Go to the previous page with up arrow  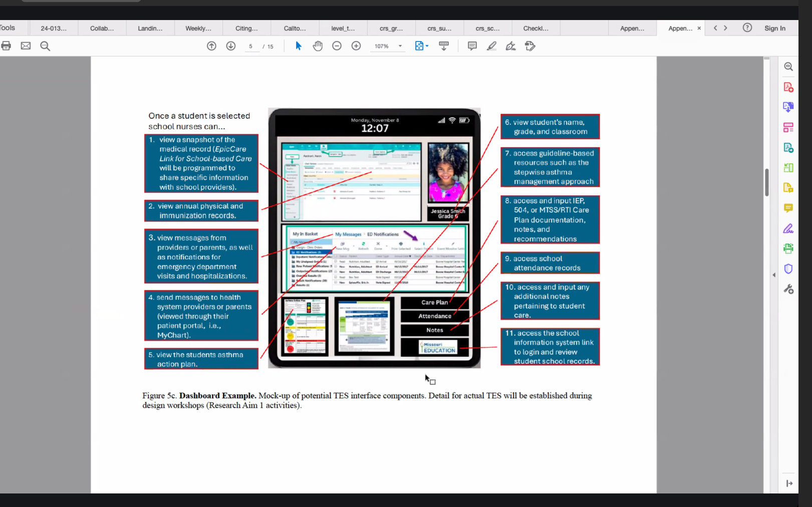pos(211,46)
